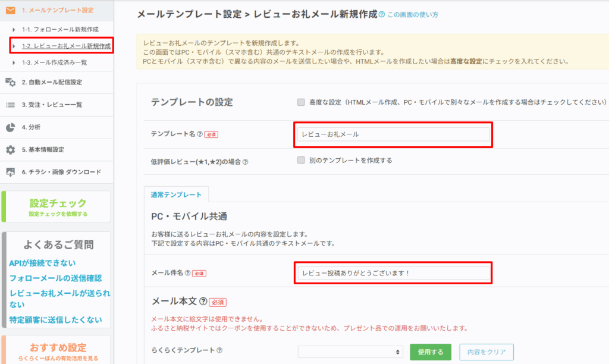
Task: Select the 通常テンプレート tab
Action: coord(175,194)
